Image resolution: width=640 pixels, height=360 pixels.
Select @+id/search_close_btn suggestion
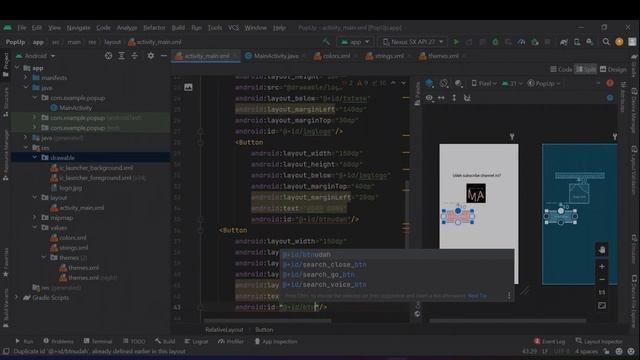[397, 264]
